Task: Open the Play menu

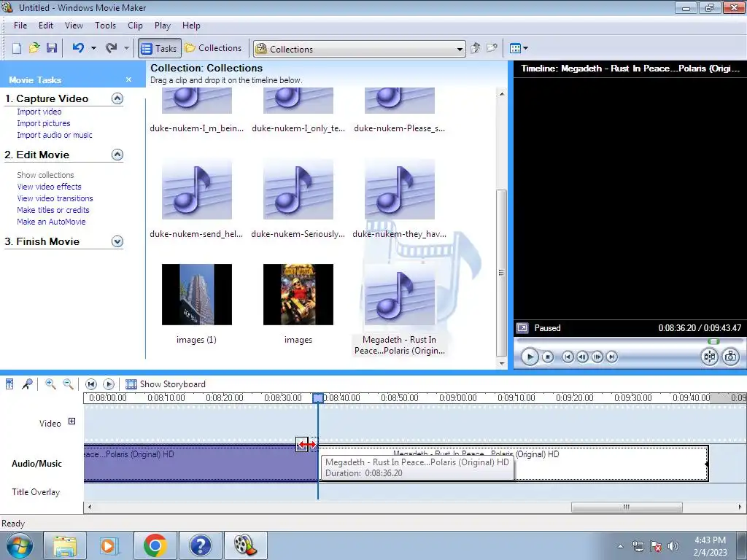Action: [163, 26]
